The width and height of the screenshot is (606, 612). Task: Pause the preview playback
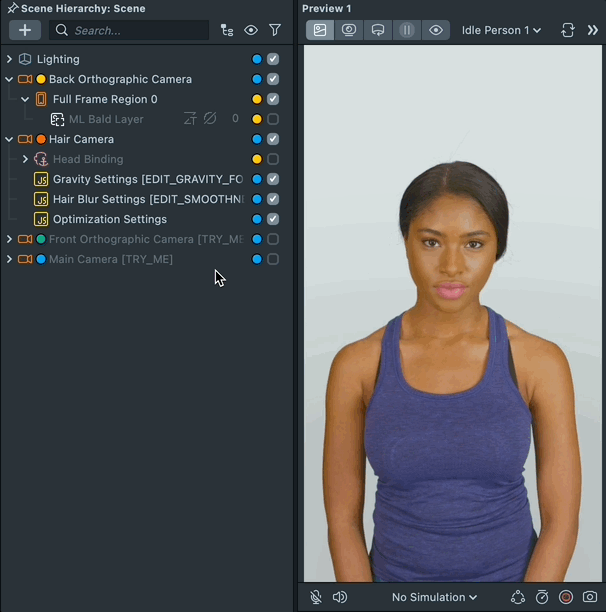click(407, 30)
